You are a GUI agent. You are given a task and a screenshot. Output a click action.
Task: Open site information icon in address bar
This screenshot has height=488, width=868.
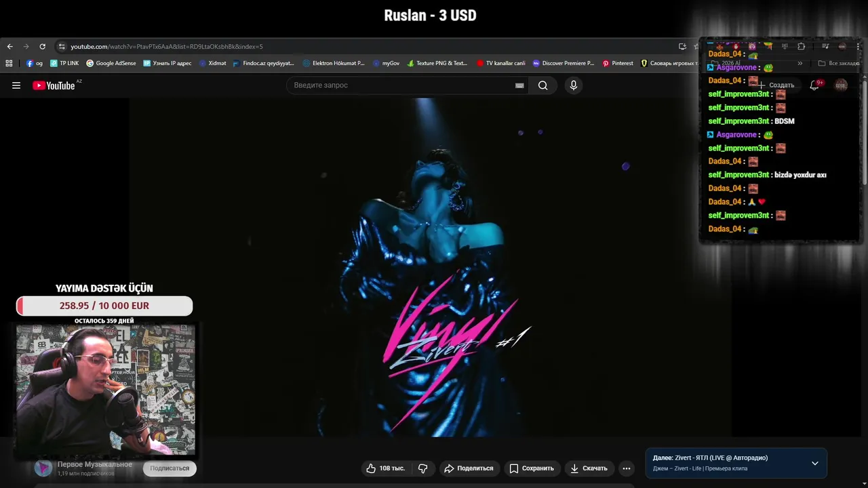click(x=62, y=46)
